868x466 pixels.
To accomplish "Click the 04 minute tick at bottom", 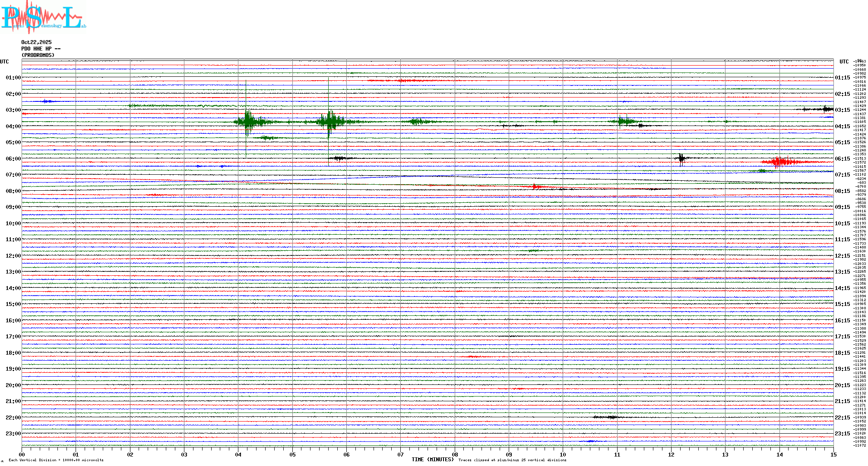I will click(x=238, y=454).
